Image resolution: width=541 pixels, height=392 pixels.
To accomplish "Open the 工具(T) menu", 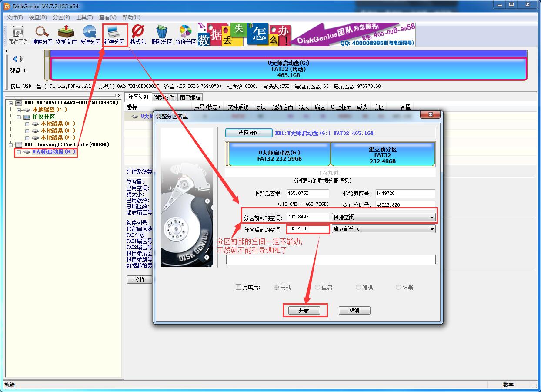I will 84,17.
